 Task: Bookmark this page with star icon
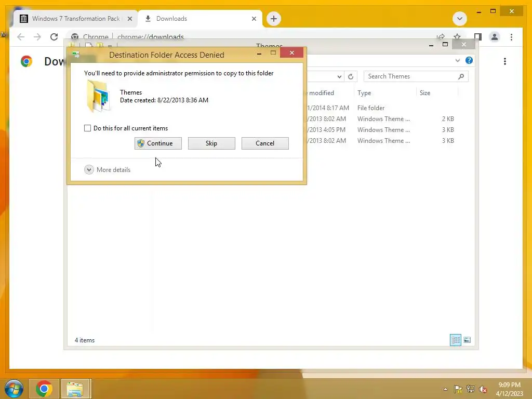click(x=457, y=37)
